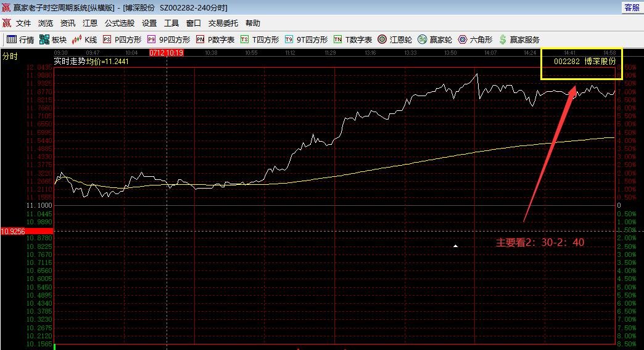The image size is (644, 350).
Task: Click the T数字表 TN icon
Action: (337, 39)
